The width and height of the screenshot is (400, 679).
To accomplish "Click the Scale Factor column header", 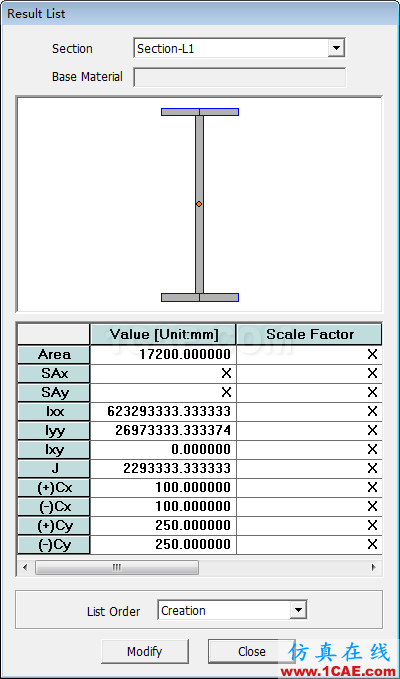I will 309,334.
